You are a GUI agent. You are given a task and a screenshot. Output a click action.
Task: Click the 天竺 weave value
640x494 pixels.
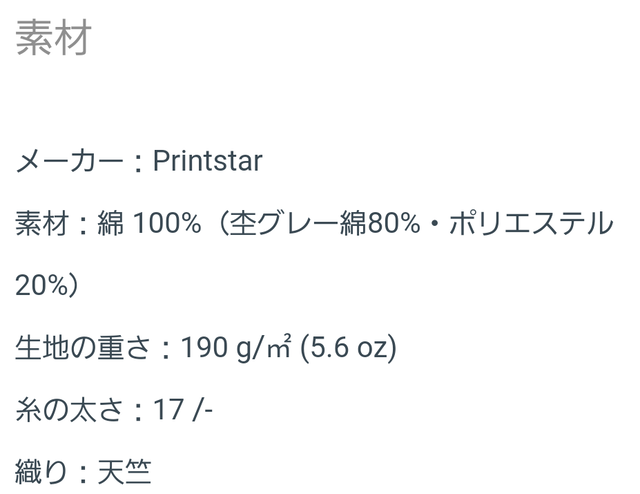(x=124, y=473)
